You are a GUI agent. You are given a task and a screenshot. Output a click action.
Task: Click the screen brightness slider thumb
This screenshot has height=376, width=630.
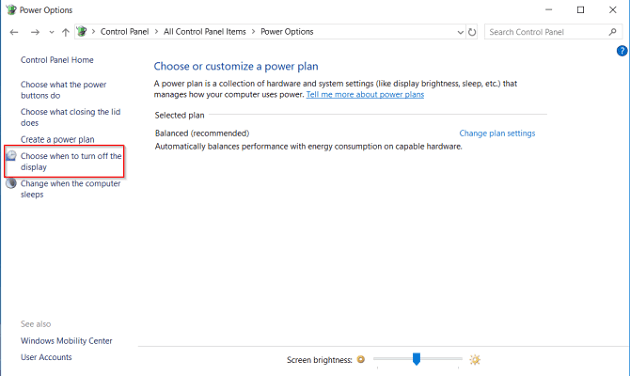(x=416, y=359)
